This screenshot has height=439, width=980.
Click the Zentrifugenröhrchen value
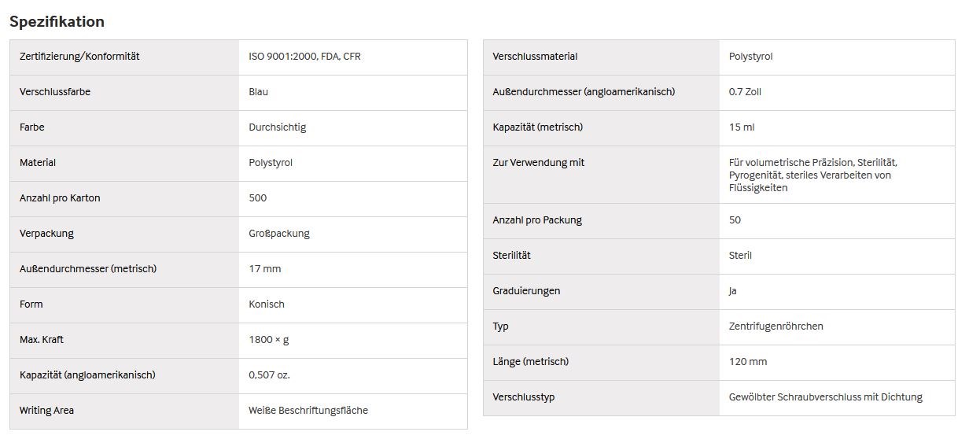point(776,326)
